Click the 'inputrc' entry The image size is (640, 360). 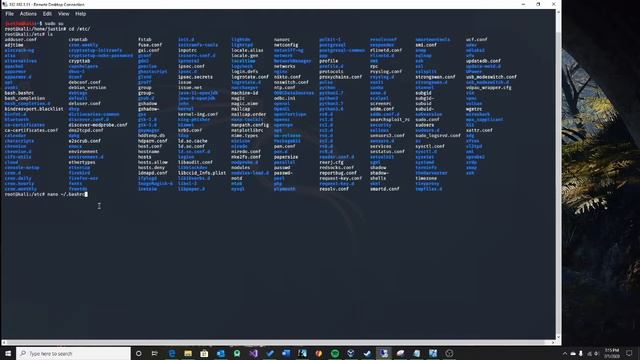[x=187, y=50]
